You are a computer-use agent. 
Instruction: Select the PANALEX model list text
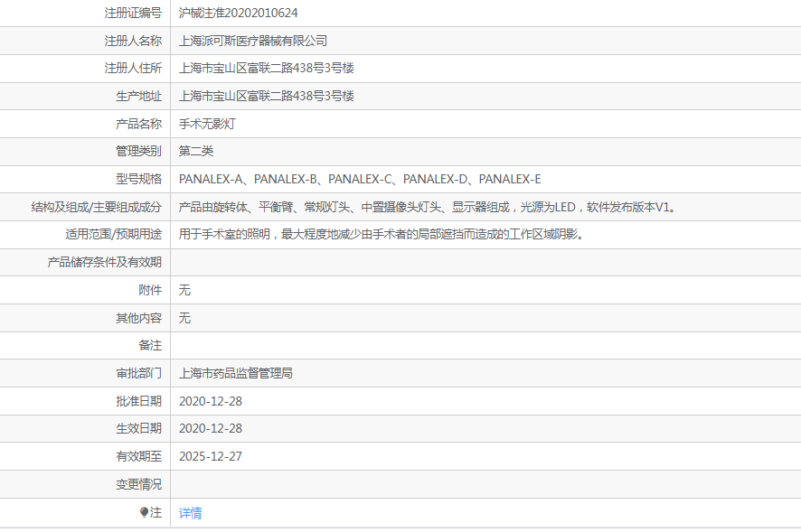coord(360,179)
